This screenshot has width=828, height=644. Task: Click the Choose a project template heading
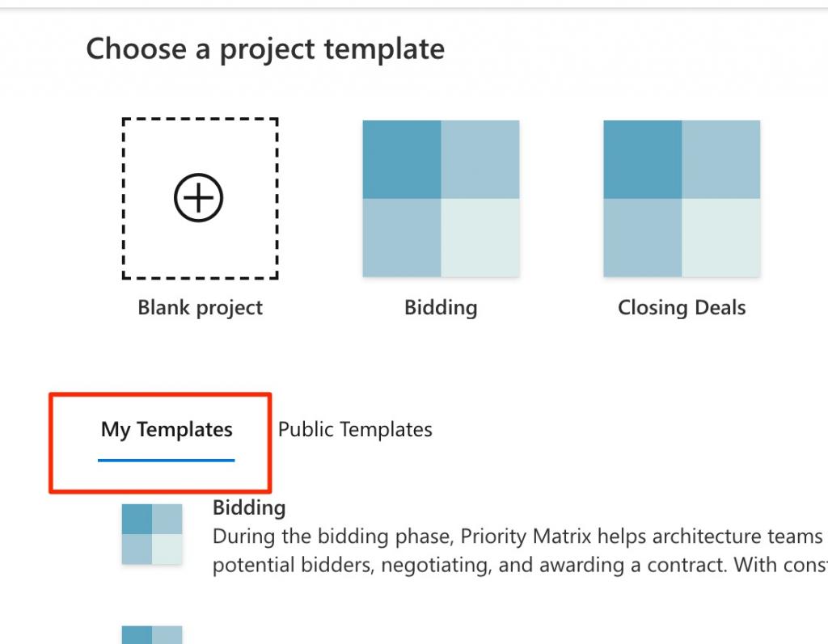(x=266, y=49)
